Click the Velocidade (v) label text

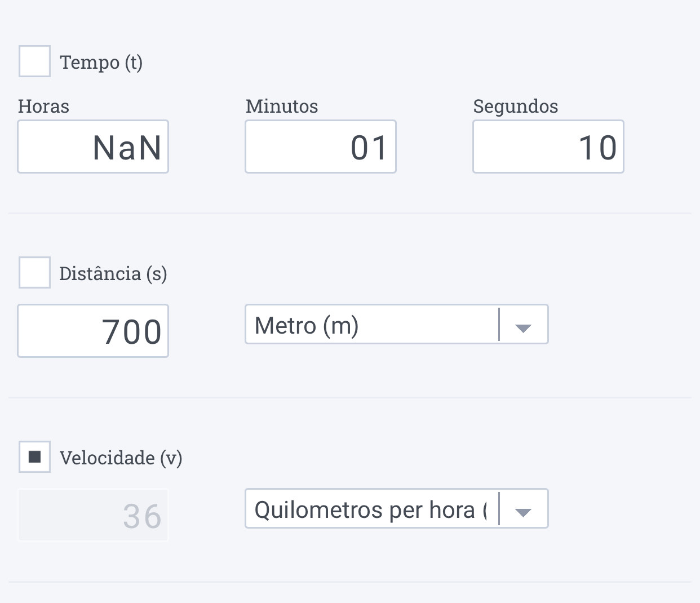121,458
